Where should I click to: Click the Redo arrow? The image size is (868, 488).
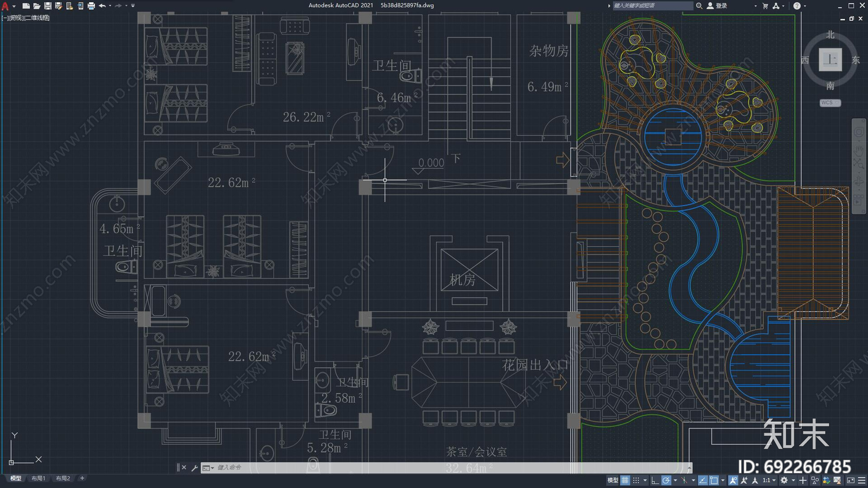(118, 6)
